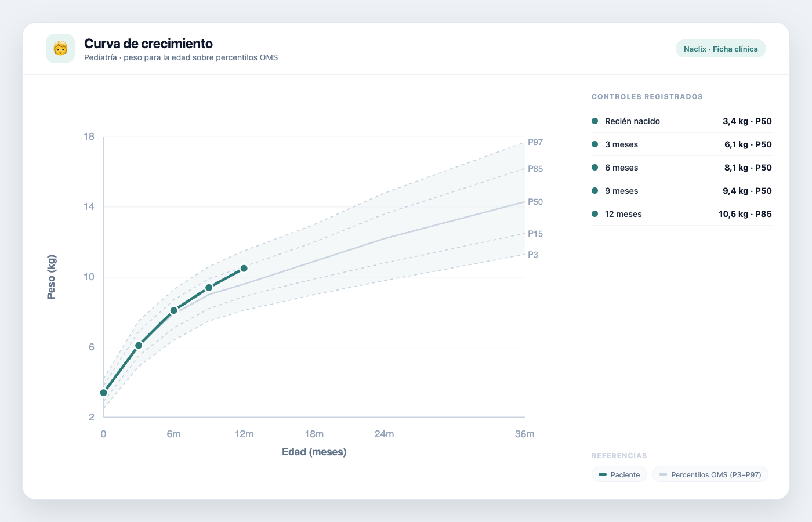Click the baby face icon in header
This screenshot has height=522, width=812.
(60, 48)
